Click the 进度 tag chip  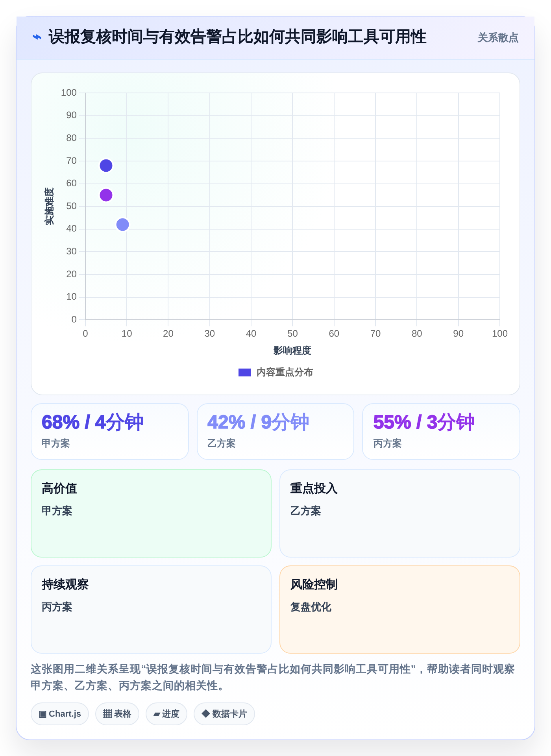click(x=166, y=714)
